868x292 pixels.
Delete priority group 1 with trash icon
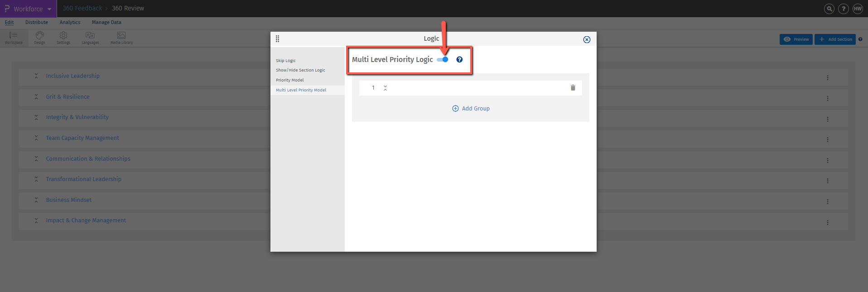coord(573,88)
